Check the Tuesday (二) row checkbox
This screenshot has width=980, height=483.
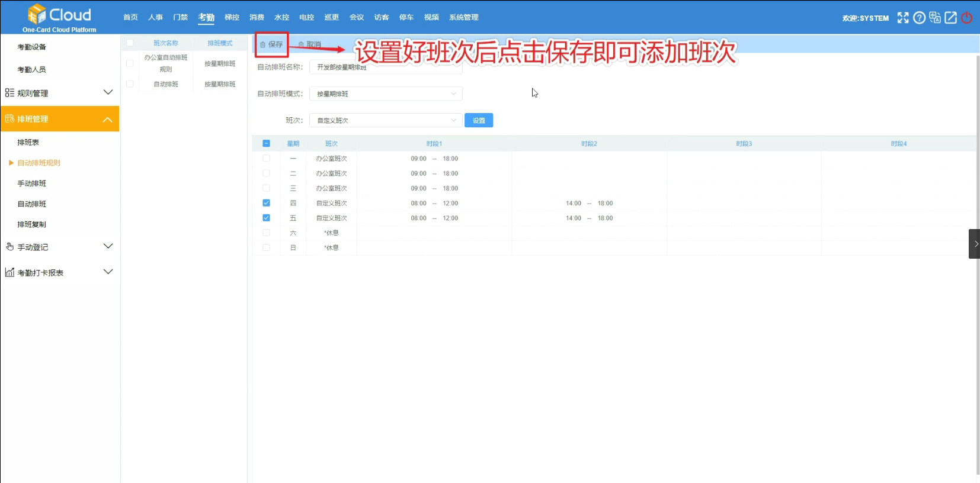coord(266,173)
